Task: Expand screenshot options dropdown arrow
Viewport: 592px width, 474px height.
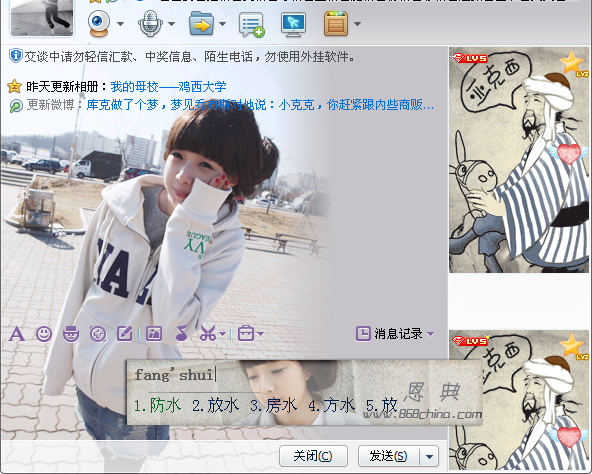Action: [x=222, y=334]
